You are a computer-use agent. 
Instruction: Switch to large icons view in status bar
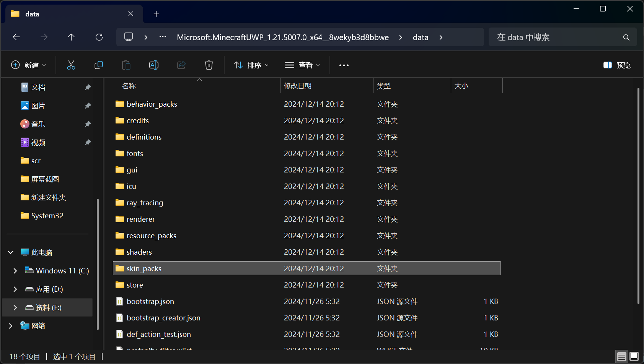pos(634,356)
